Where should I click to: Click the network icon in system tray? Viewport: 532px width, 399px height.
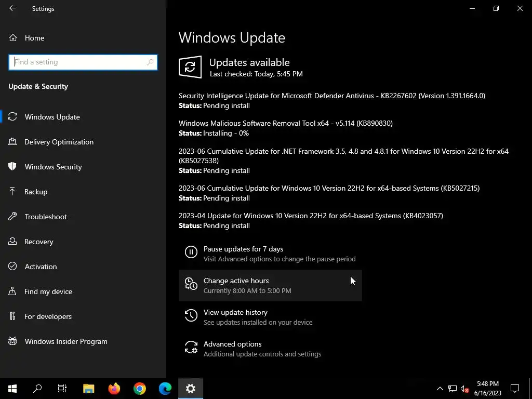pyautogui.click(x=453, y=389)
